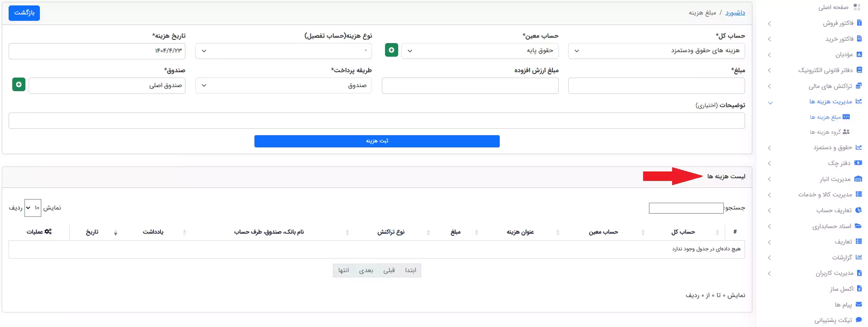The image size is (868, 327).
Task: Click the دفاتر قانونی الکترونیک book icon
Action: [859, 70]
